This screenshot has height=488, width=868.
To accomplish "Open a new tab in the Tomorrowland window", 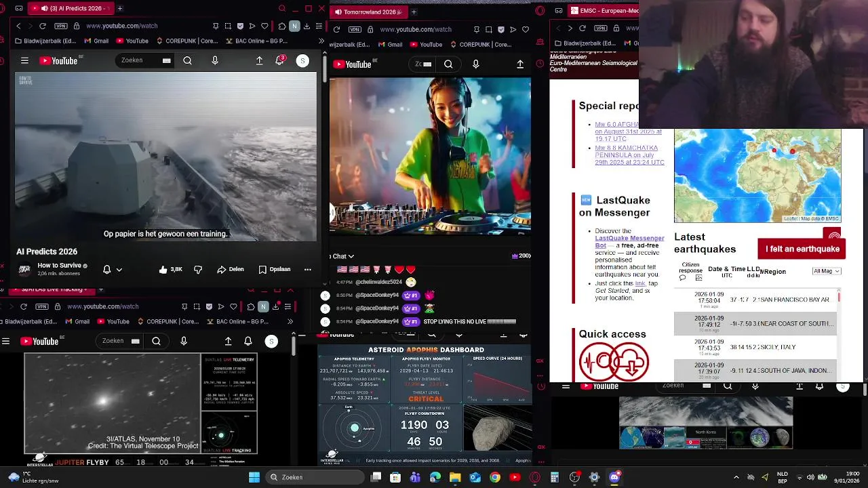I will 414,12.
